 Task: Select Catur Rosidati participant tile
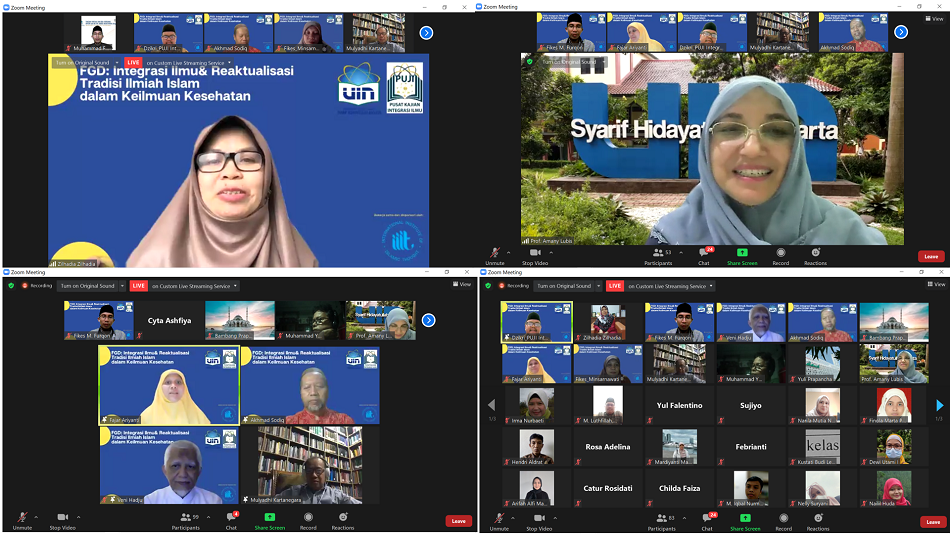(608, 487)
